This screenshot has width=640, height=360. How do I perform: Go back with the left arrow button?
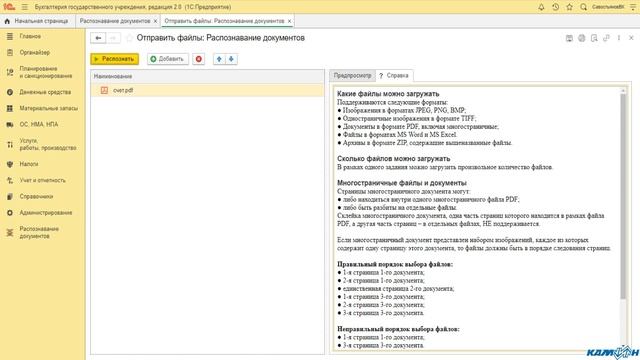(98, 38)
